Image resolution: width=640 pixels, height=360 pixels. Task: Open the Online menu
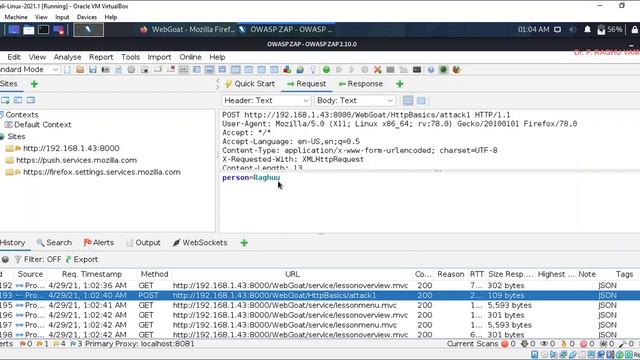190,57
